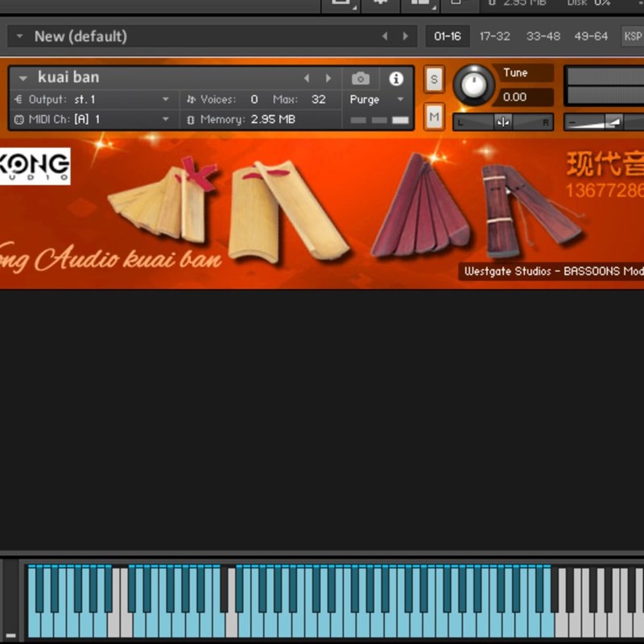
Task: Click the Westgate Studios BASSOONS label
Action: click(x=553, y=271)
